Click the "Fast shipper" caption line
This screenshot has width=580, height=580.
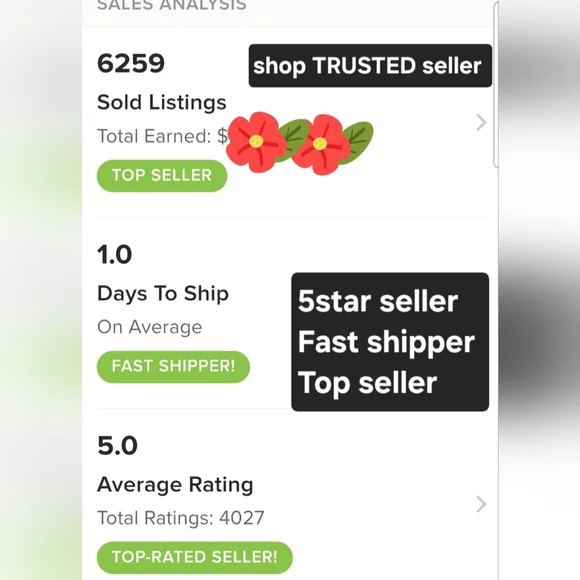point(386,343)
